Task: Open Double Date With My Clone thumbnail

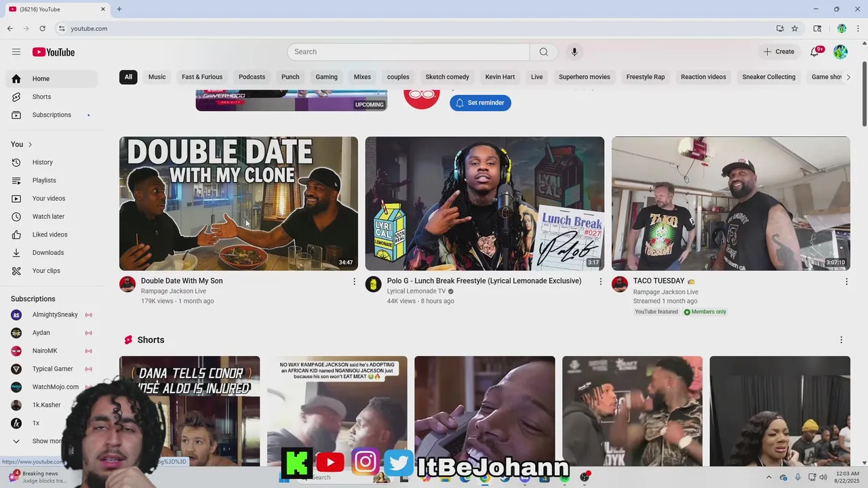Action: point(239,204)
